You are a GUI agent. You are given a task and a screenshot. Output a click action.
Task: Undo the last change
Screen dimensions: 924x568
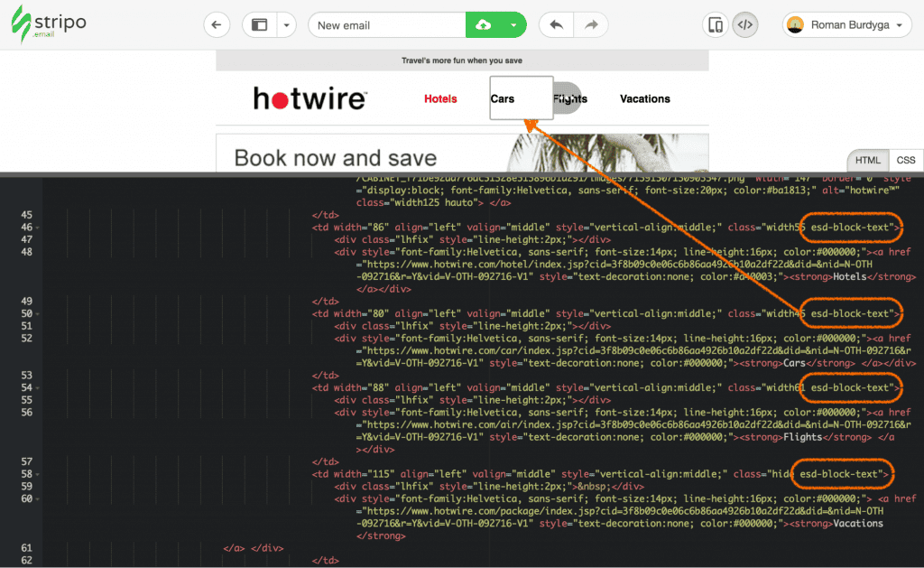556,25
